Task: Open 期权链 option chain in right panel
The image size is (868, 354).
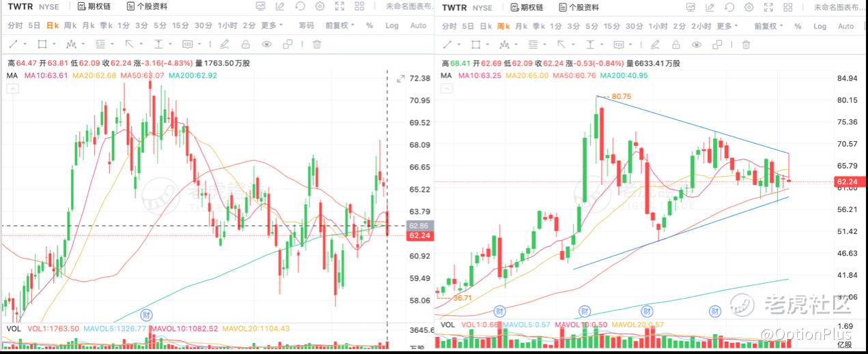Action: point(526,8)
